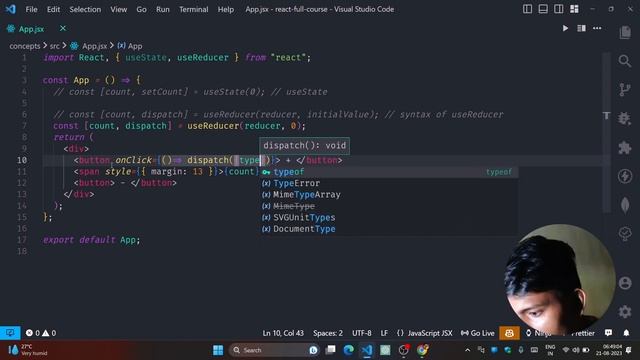
Task: Open the File menu
Action: pyautogui.click(x=31, y=9)
